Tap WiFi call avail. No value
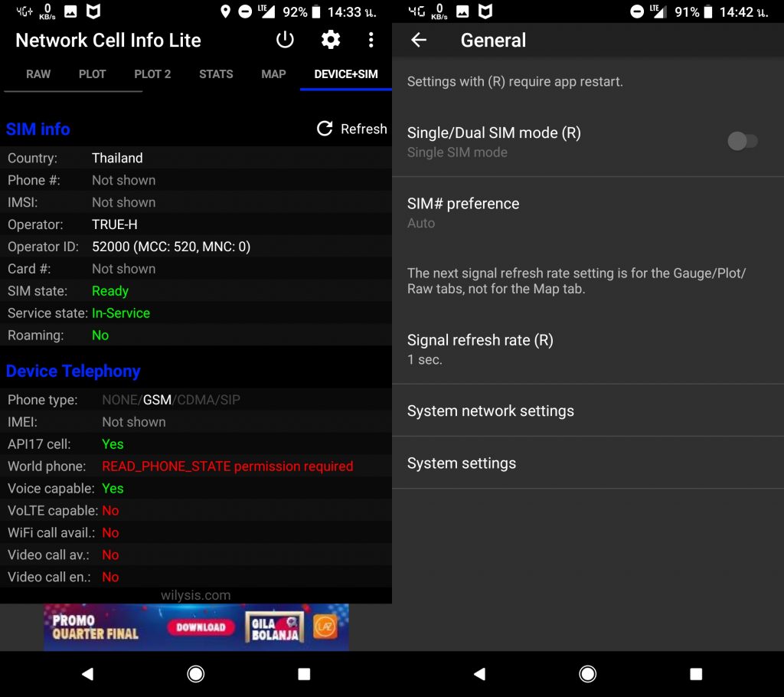Screen dimensions: 784x697 (110, 532)
